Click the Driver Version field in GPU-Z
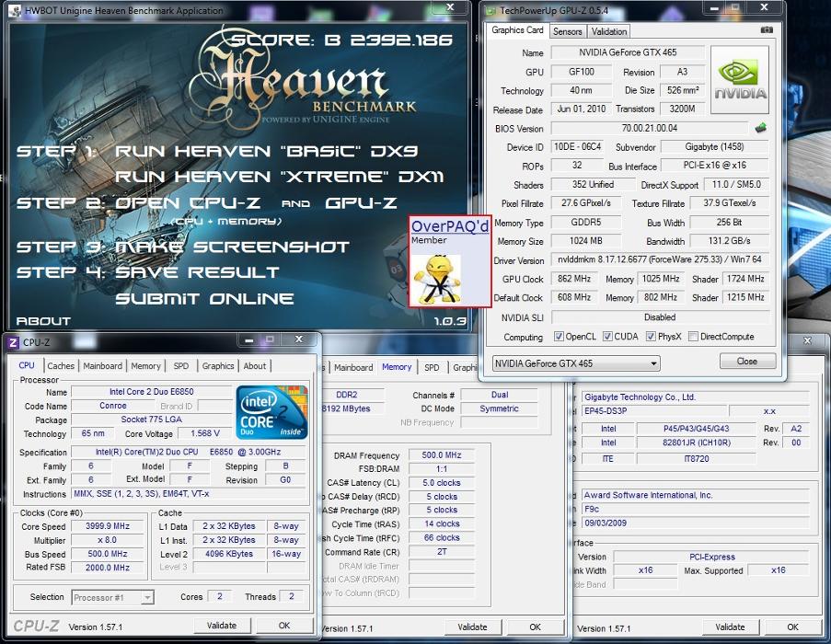This screenshot has height=644, width=831. [x=660, y=259]
